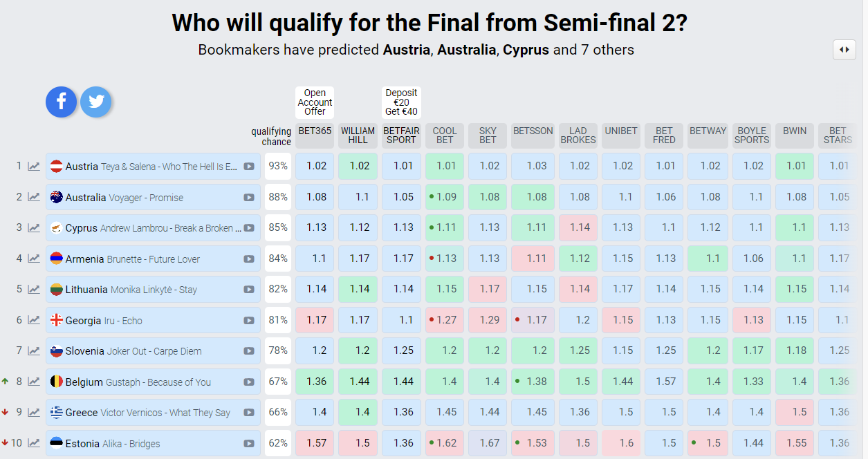The width and height of the screenshot is (868, 459).
Task: Open the Cyprus Andrew Lambrou entry
Action: (153, 228)
